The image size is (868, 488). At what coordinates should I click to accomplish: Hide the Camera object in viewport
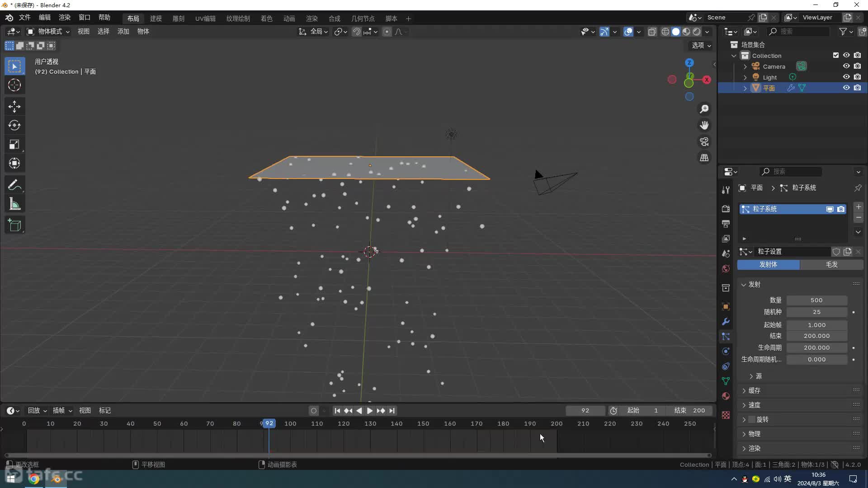846,66
